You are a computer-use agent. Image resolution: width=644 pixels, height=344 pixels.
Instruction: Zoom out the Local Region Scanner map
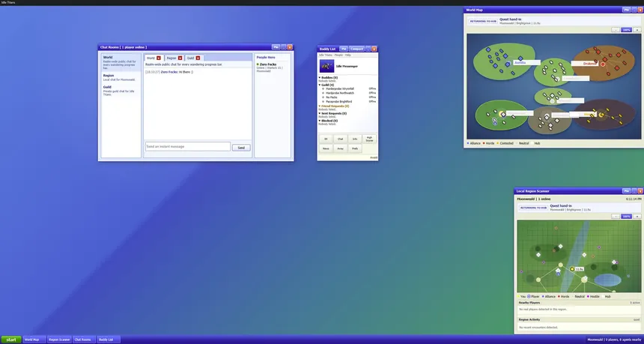[616, 216]
